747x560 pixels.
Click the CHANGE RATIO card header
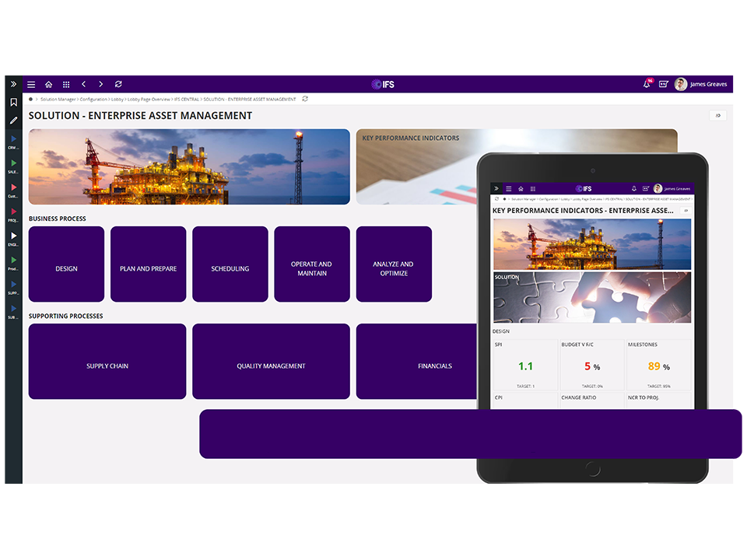pos(579,397)
